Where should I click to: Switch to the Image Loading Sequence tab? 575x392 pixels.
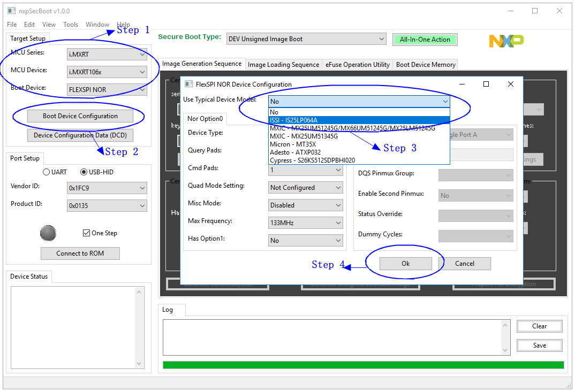tap(283, 64)
